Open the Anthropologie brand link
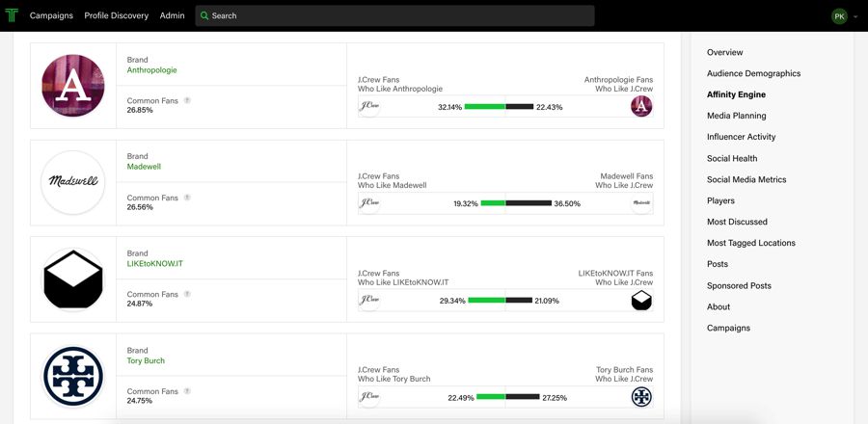Screen dimensions: 868x424 pyautogui.click(x=151, y=70)
